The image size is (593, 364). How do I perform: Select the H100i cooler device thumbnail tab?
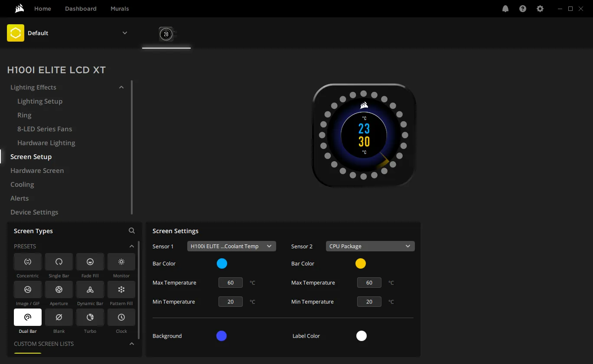coord(166,34)
